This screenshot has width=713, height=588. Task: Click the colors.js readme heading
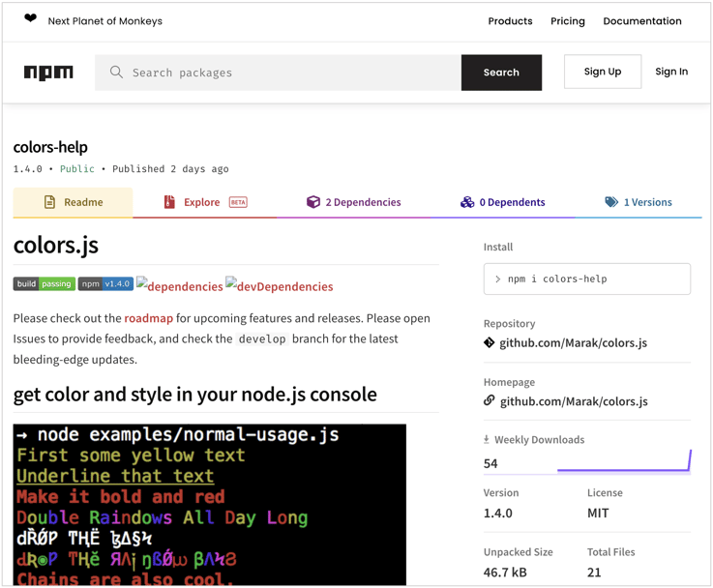pyautogui.click(x=56, y=246)
